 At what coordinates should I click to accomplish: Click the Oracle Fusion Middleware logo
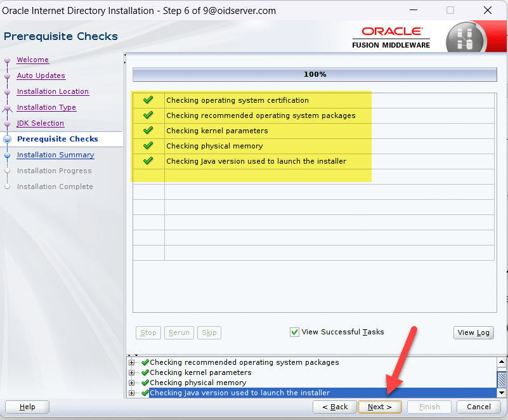tap(391, 37)
